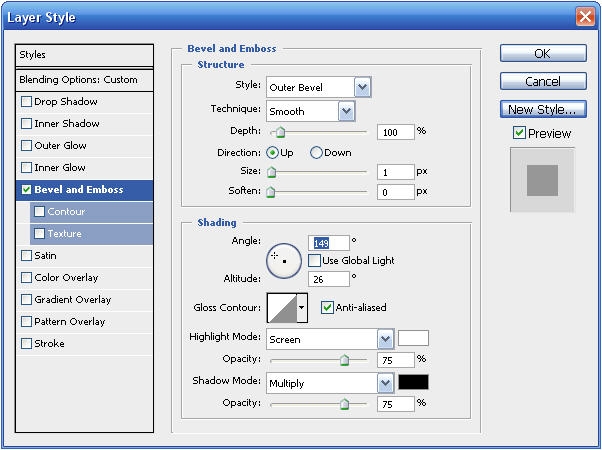
Task: Uncheck the Bevel and Emboss checkbox
Action: pos(26,190)
